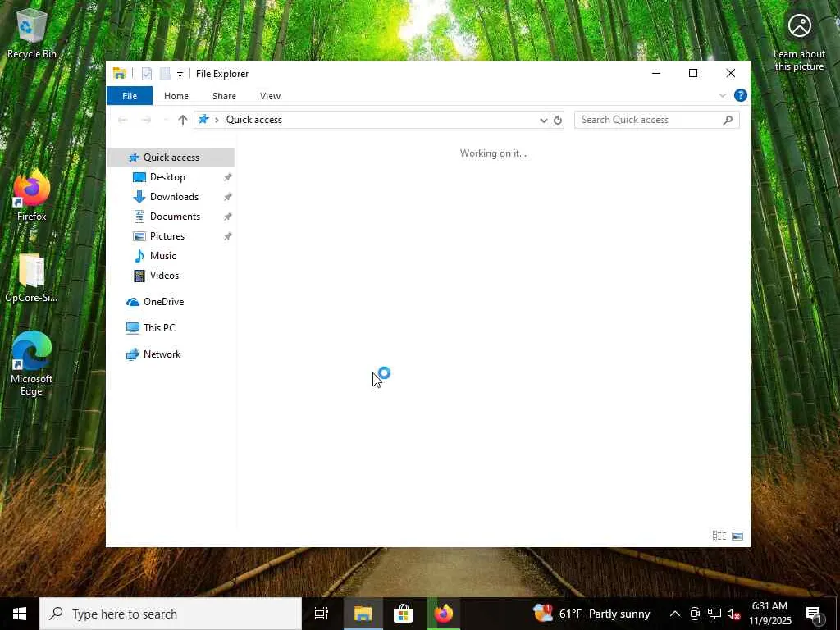Click the File Explorer title bar icon

pyautogui.click(x=120, y=74)
